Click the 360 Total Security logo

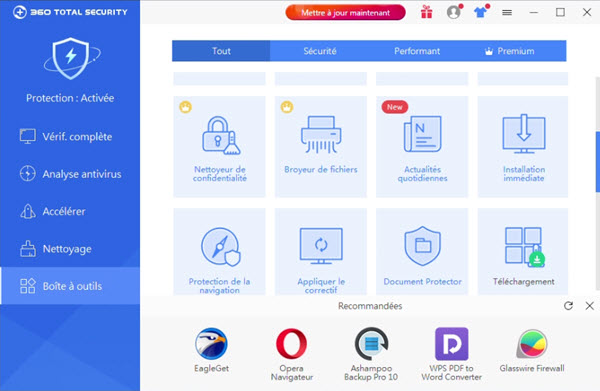point(70,12)
